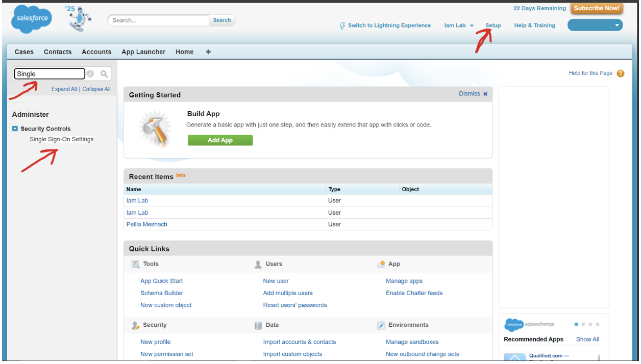The image size is (642, 364).
Task: Click the green Add App button
Action: (x=220, y=140)
